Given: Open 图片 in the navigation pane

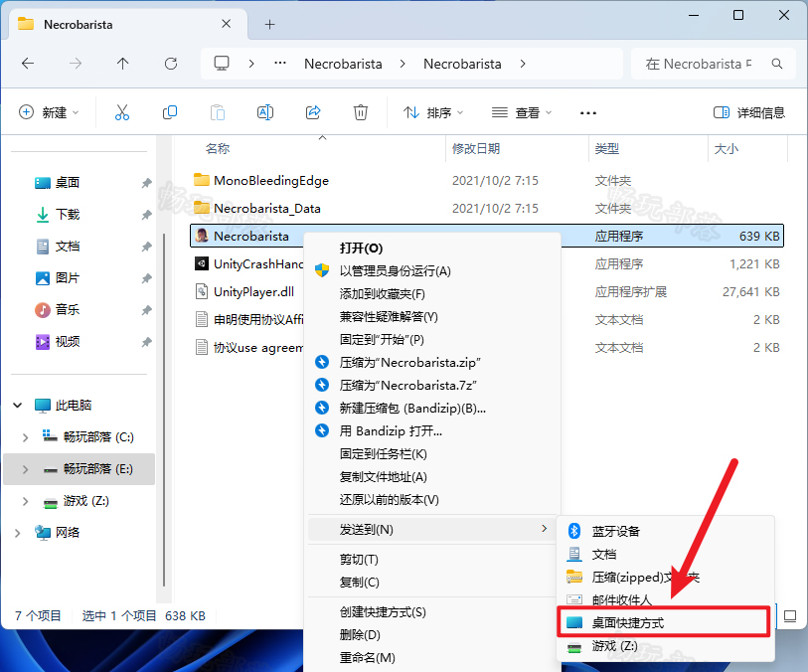Looking at the screenshot, I should click(67, 278).
